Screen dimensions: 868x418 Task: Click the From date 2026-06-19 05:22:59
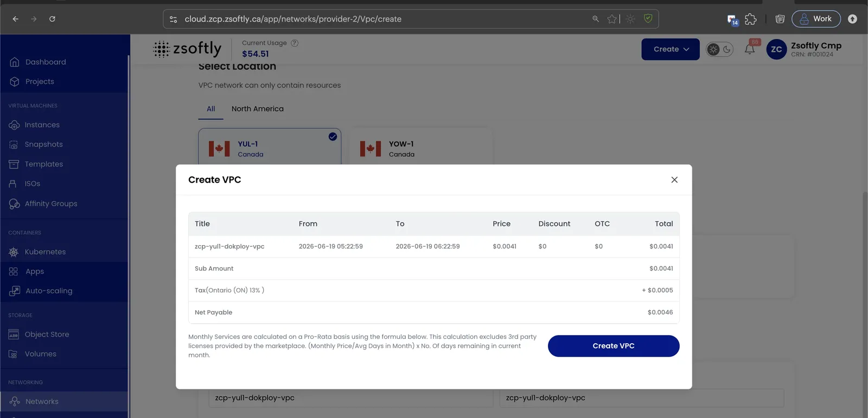[331, 247]
